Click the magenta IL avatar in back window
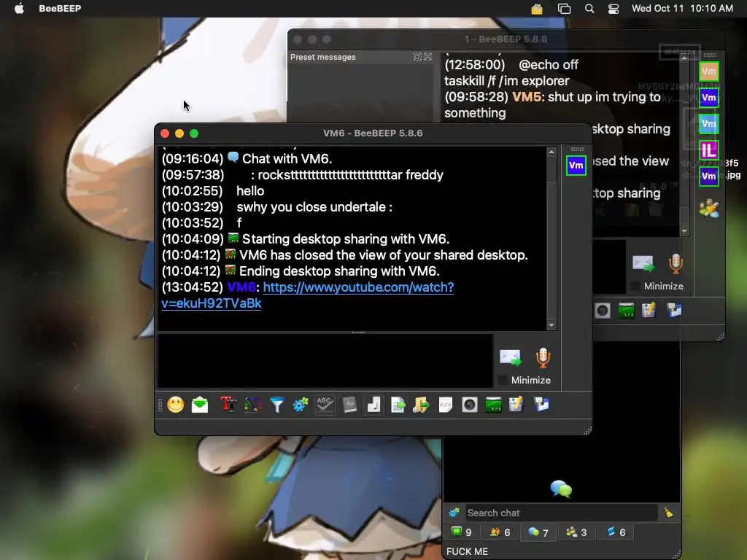This screenshot has height=560, width=747. coord(709,150)
